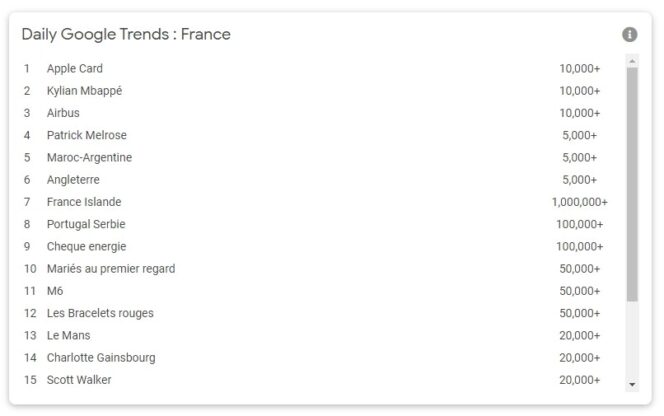The width and height of the screenshot is (664, 416).
Task: Select the Portugal Serbie trend
Action: click(x=86, y=224)
